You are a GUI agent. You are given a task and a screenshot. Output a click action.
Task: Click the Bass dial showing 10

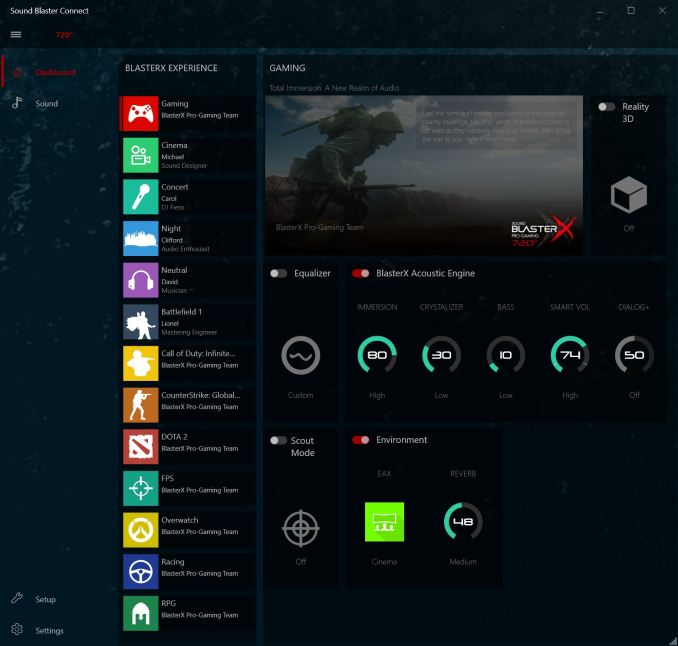coord(505,355)
